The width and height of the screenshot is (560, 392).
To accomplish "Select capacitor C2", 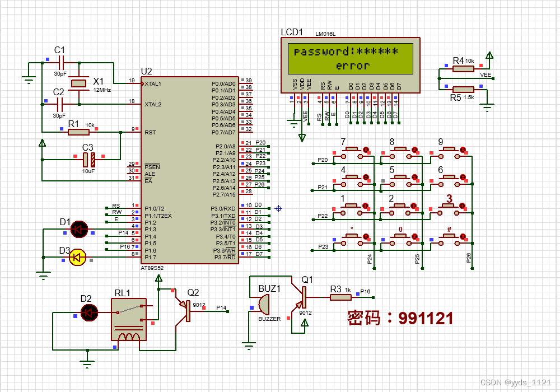I will [60, 104].
